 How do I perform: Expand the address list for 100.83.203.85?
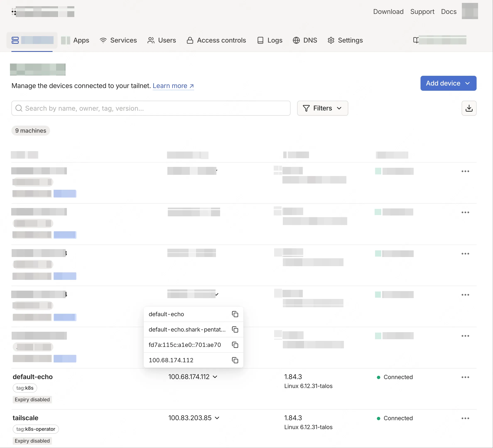click(x=217, y=418)
